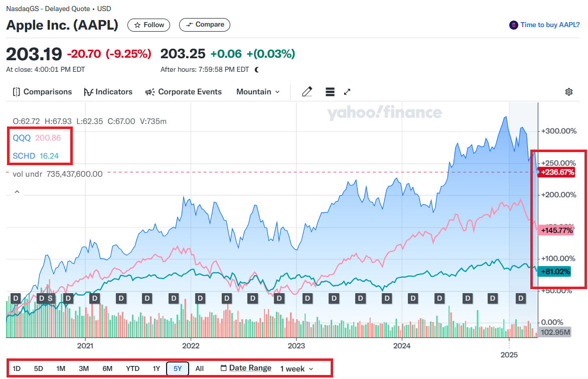The height and width of the screenshot is (379, 588).
Task: Select the 5Y range
Action: [178, 368]
